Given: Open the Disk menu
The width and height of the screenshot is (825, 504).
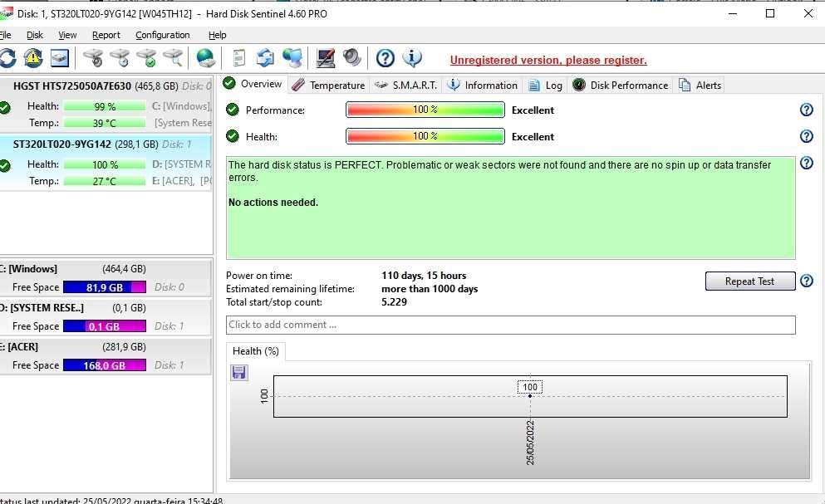Looking at the screenshot, I should (x=35, y=35).
